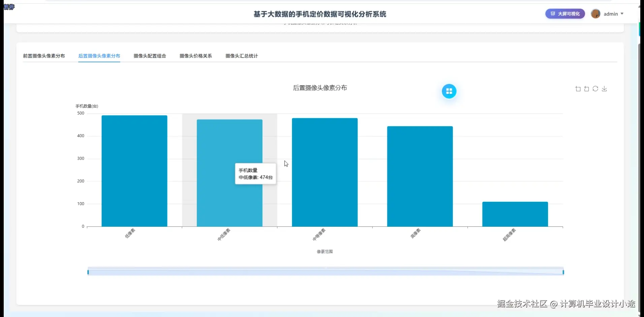The width and height of the screenshot is (644, 317).
Task: Open the admin account dropdown arrow
Action: pyautogui.click(x=622, y=14)
